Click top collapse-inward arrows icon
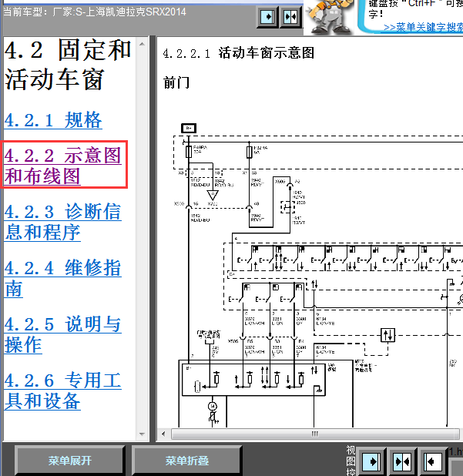The image size is (463, 476). pyautogui.click(x=290, y=17)
